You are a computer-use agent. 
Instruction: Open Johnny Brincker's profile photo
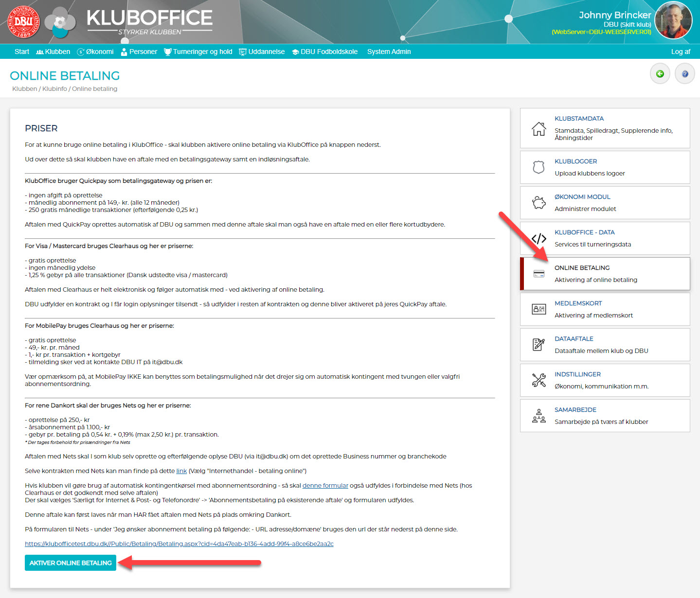click(673, 20)
